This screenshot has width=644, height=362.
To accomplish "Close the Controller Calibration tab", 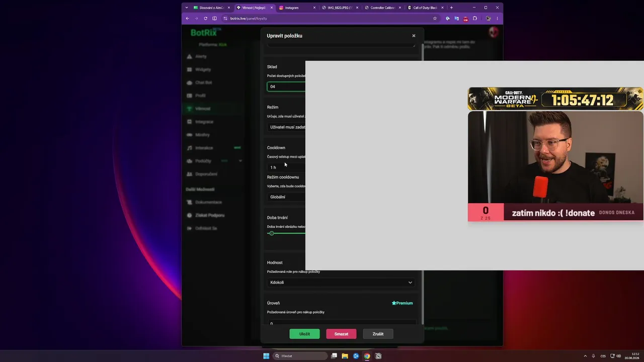I will pos(400,8).
